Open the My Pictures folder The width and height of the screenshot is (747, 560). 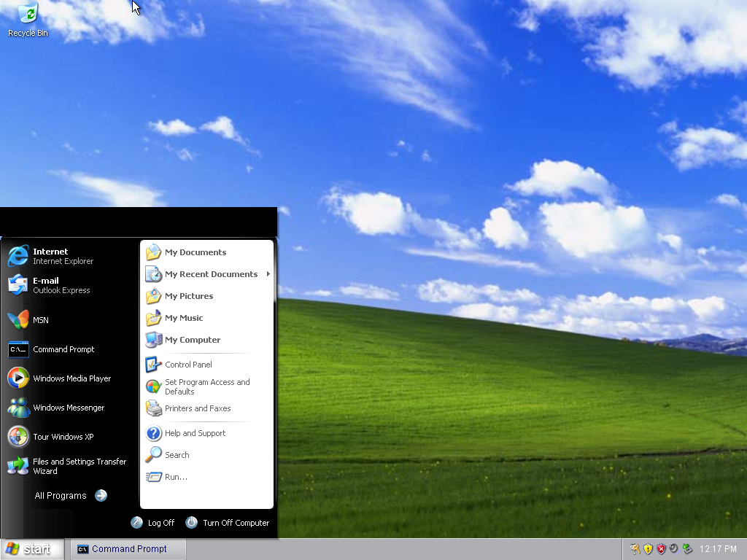tap(208, 296)
